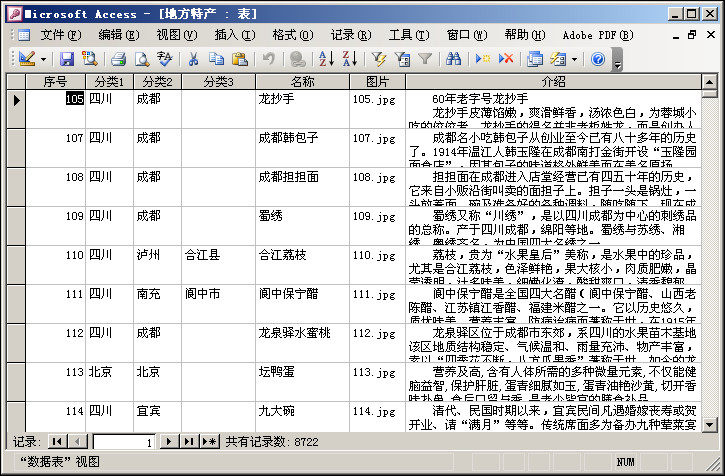725x476 pixels.
Task: Click cell 合江县 in 分类3 column
Action: click(219, 265)
